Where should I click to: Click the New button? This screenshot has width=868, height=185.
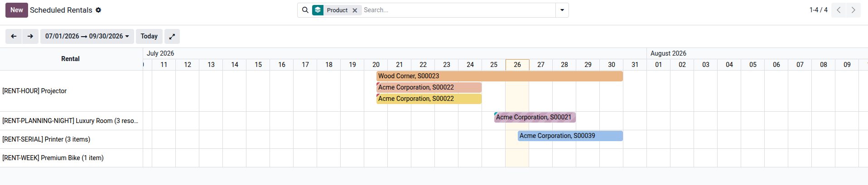pos(17,10)
